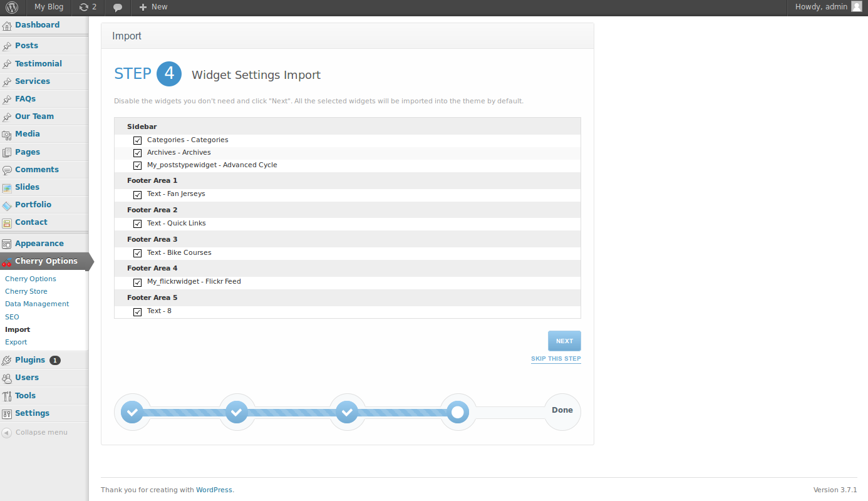Viewport: 868px width, 501px height.
Task: Uncheck the My_flickrwidget - Flickr Feed checkbox
Action: 138,282
